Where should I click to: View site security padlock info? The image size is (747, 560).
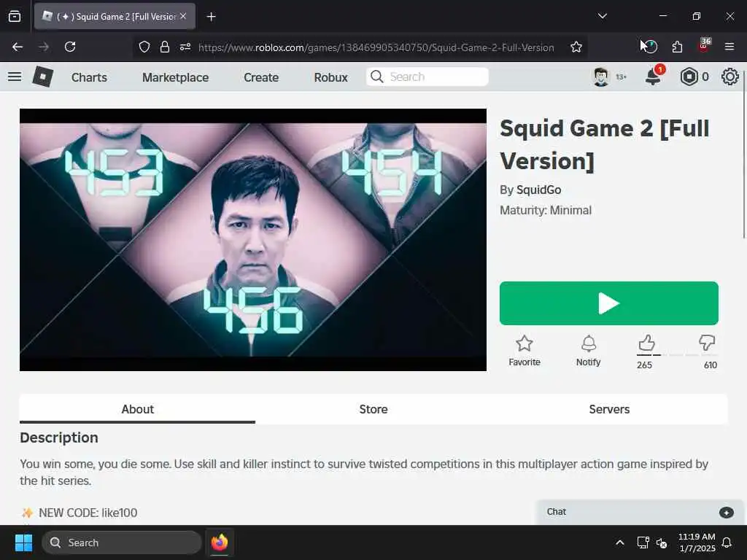(165, 47)
